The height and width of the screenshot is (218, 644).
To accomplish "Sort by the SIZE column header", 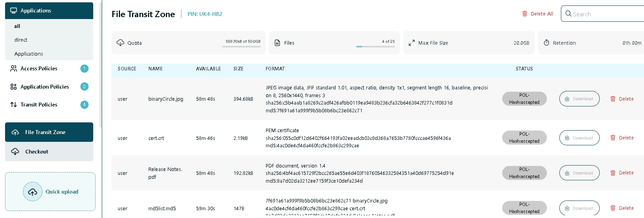I will pos(238,69).
